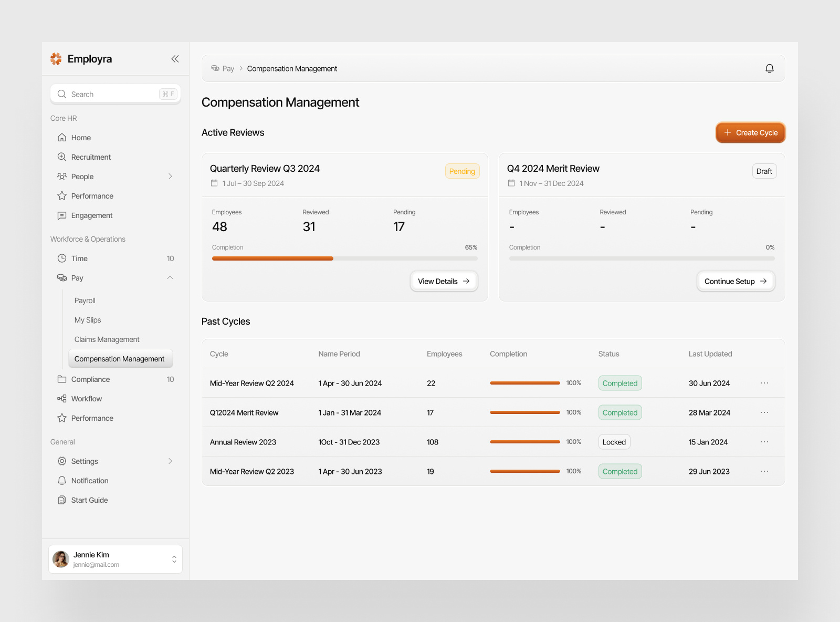Screen dimensions: 840x622
Task: Click the Completion column header in Past Cycles
Action: (508, 354)
